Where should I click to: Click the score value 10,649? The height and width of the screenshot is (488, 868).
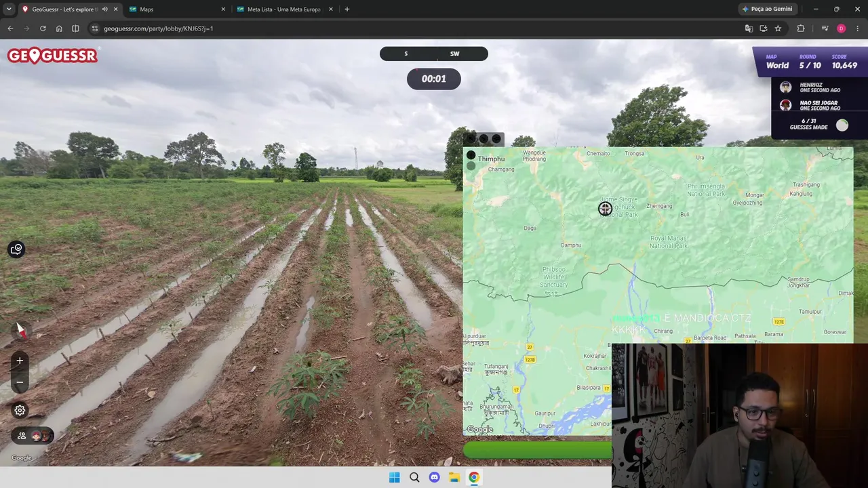click(x=844, y=66)
